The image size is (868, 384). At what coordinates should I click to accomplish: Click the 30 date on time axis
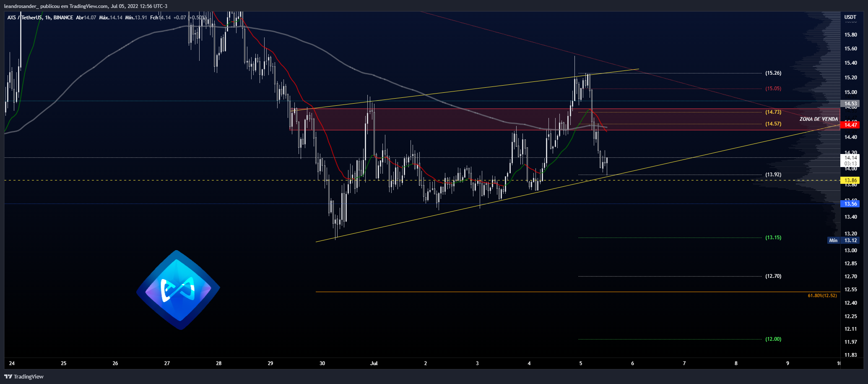click(x=322, y=363)
